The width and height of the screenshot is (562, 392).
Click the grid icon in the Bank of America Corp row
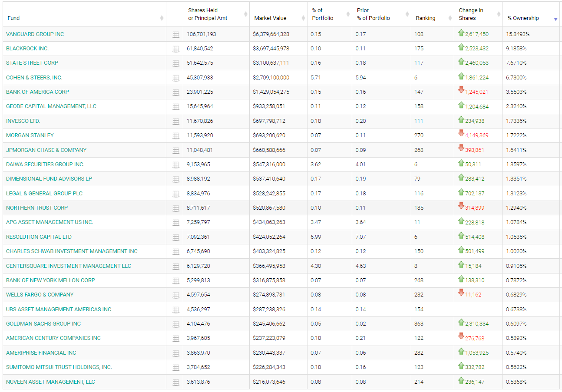[x=176, y=92]
